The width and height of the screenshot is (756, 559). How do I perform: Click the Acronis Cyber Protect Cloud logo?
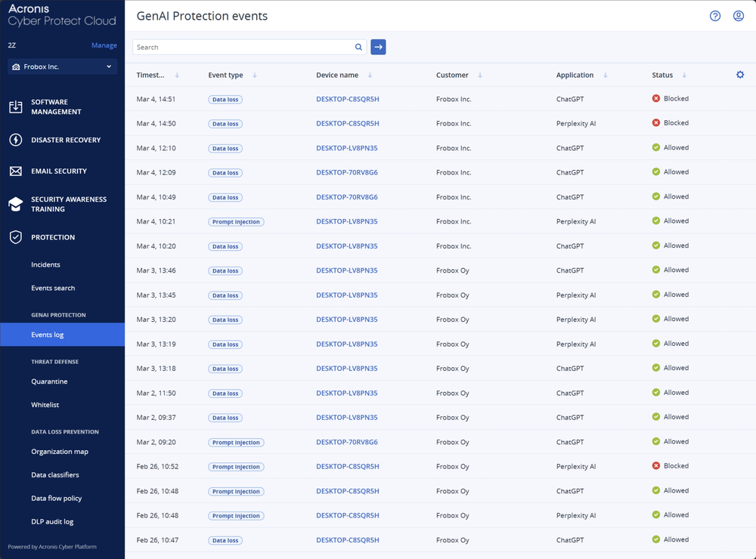(60, 15)
